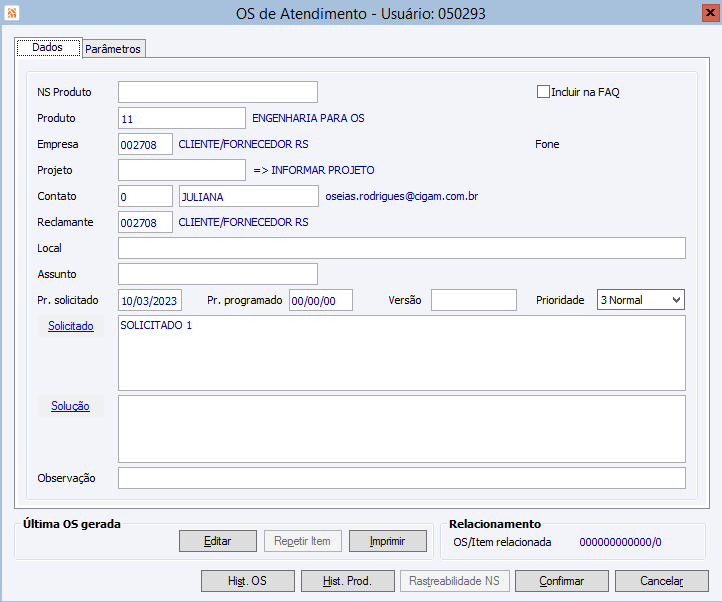The width and height of the screenshot is (722, 602).
Task: Click CLIENTE/FORNECEDOR RS next to Reclamante
Action: [x=243, y=222]
